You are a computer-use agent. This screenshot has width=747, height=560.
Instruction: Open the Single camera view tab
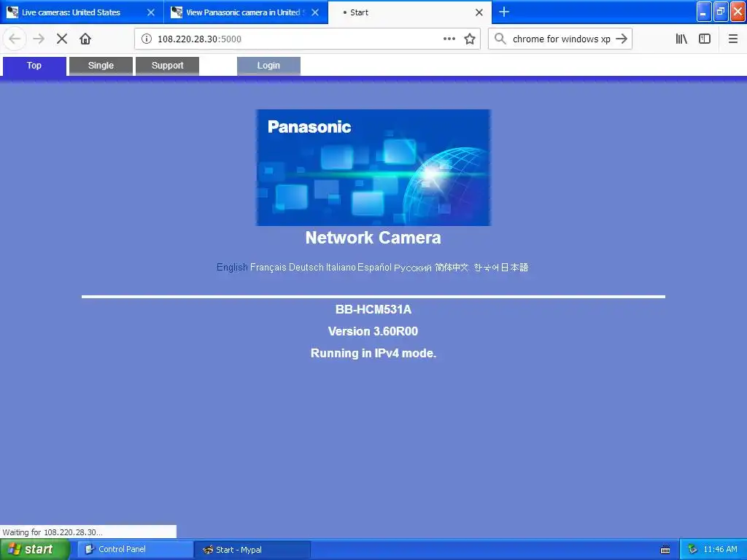101,66
